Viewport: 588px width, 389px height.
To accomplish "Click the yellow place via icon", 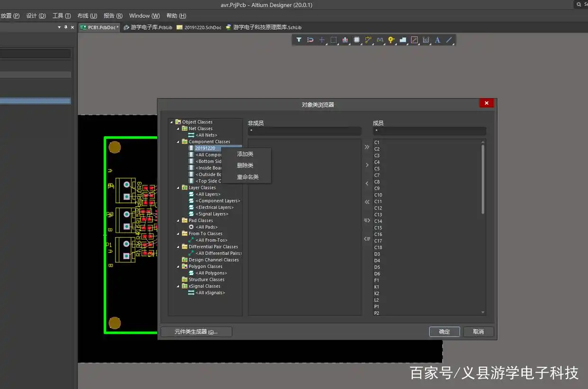I will tap(391, 40).
